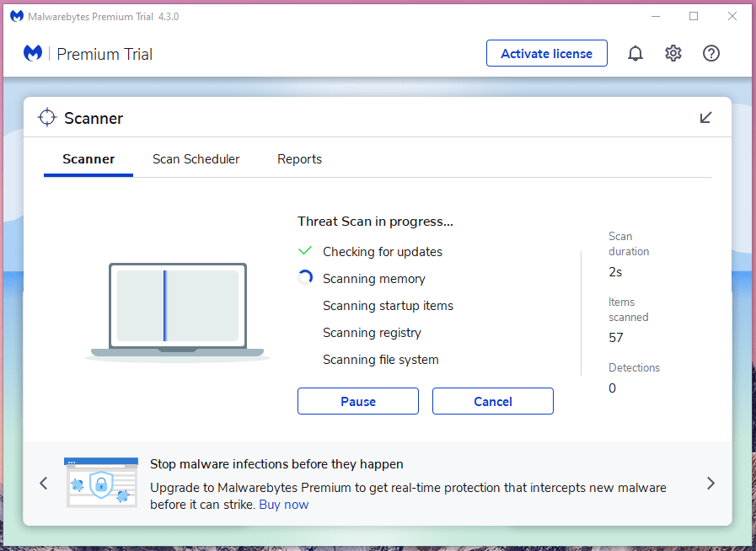
Task: Open the notifications bell
Action: pos(635,53)
